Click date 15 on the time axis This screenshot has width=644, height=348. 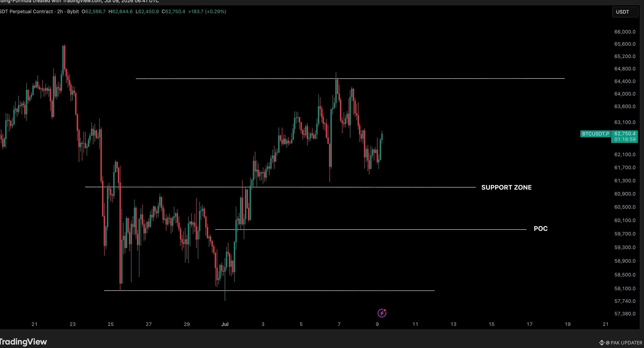(x=491, y=324)
